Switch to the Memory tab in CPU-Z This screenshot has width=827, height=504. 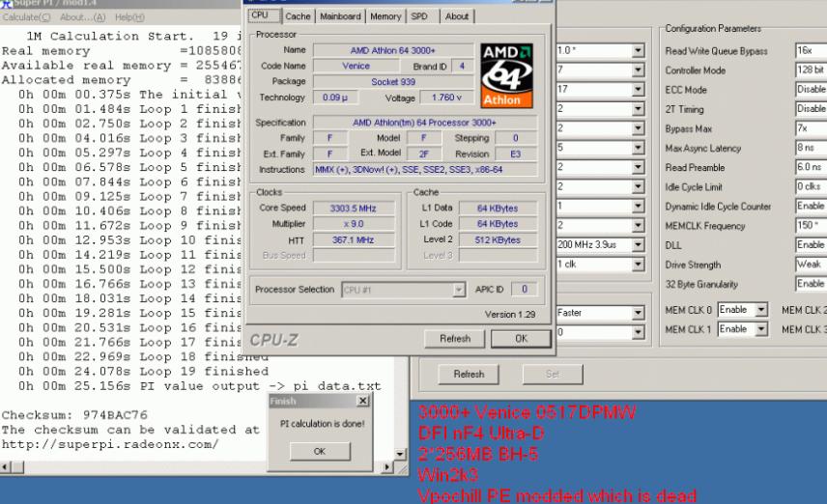[385, 16]
